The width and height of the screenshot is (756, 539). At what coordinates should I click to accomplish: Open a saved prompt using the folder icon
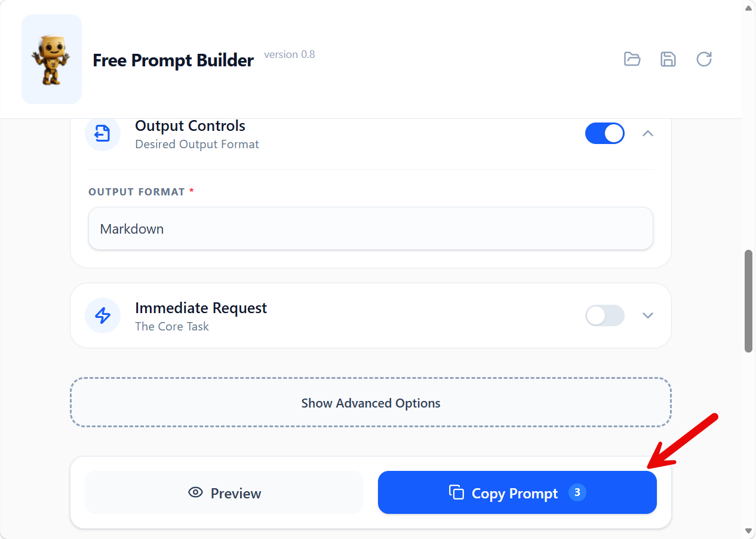(x=632, y=59)
